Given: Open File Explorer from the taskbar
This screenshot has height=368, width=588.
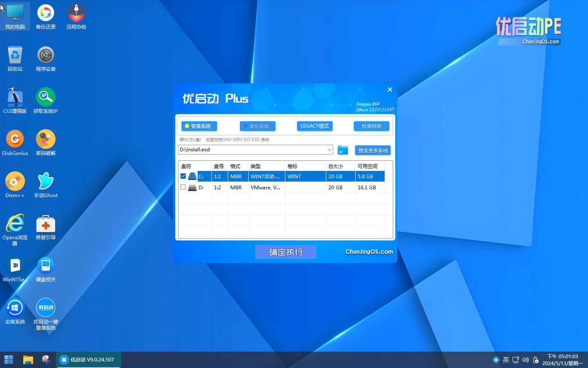Looking at the screenshot, I should point(28,360).
